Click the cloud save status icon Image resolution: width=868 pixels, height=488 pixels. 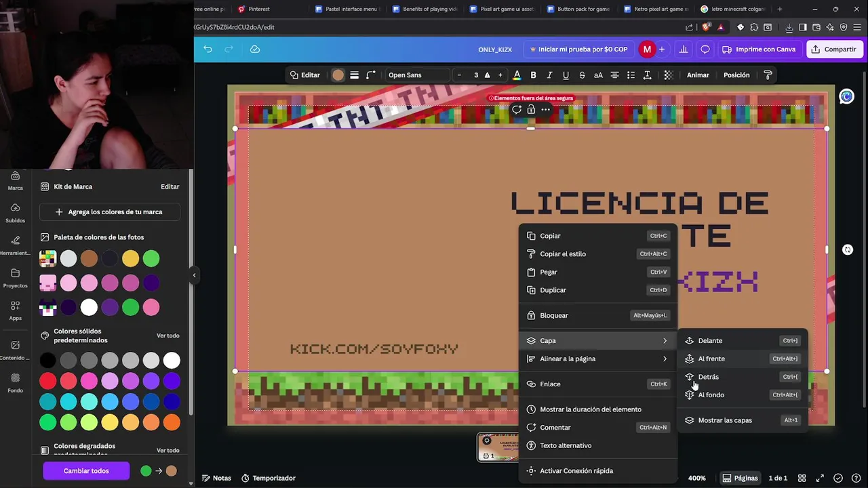click(255, 49)
